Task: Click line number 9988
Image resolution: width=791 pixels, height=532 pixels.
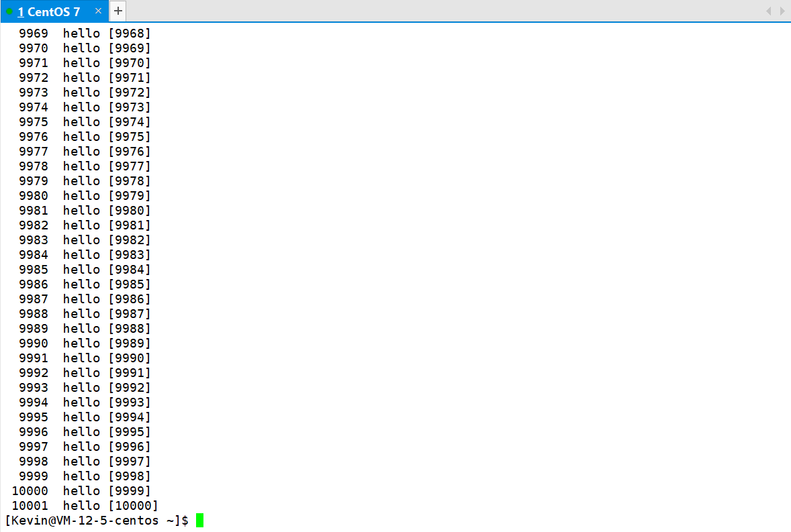Action: [34, 314]
